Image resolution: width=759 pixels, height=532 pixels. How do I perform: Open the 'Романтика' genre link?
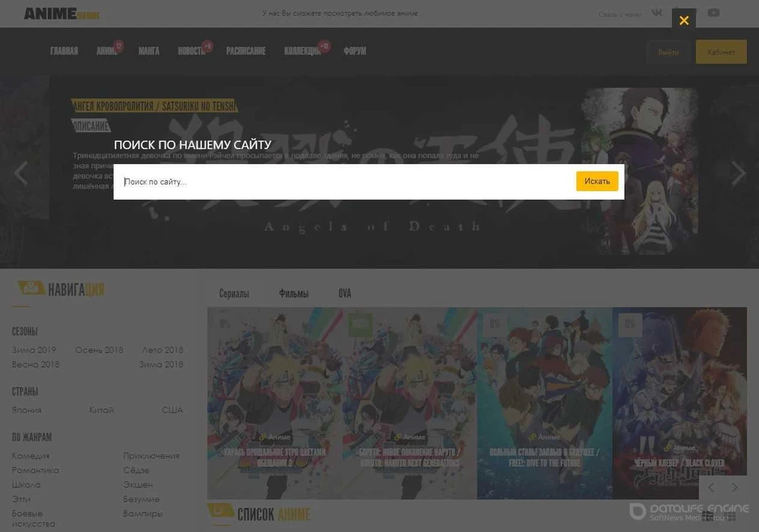(x=36, y=470)
